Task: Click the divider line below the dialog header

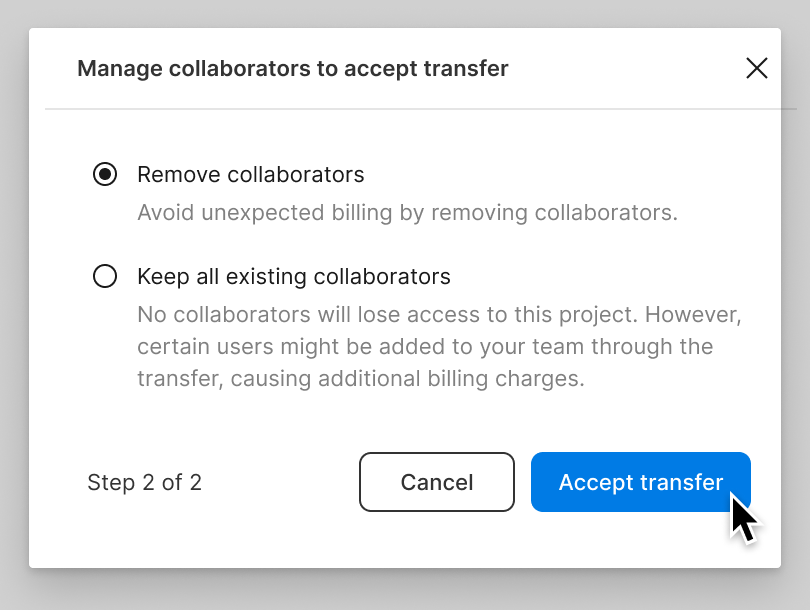Action: pos(420,109)
